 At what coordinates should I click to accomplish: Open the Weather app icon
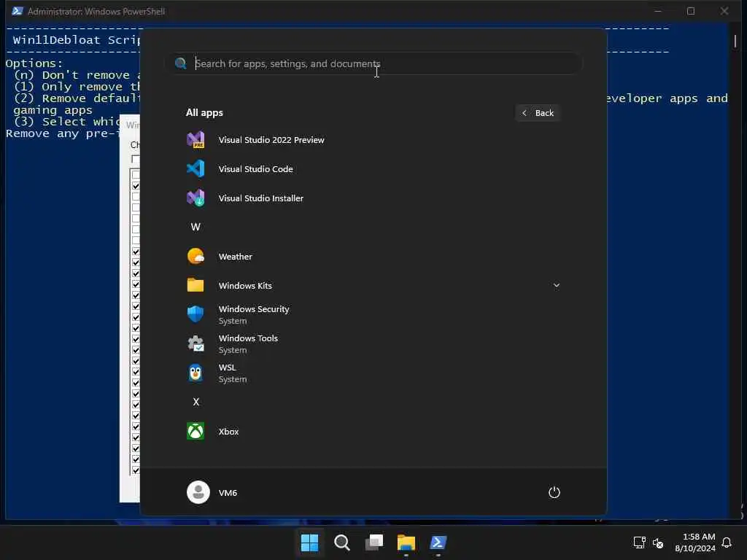point(196,256)
